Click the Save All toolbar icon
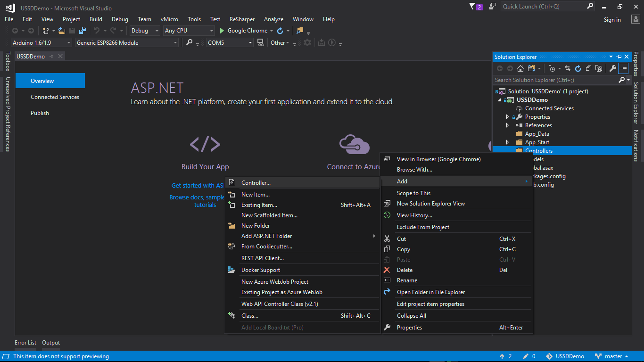The image size is (644, 362). click(83, 31)
